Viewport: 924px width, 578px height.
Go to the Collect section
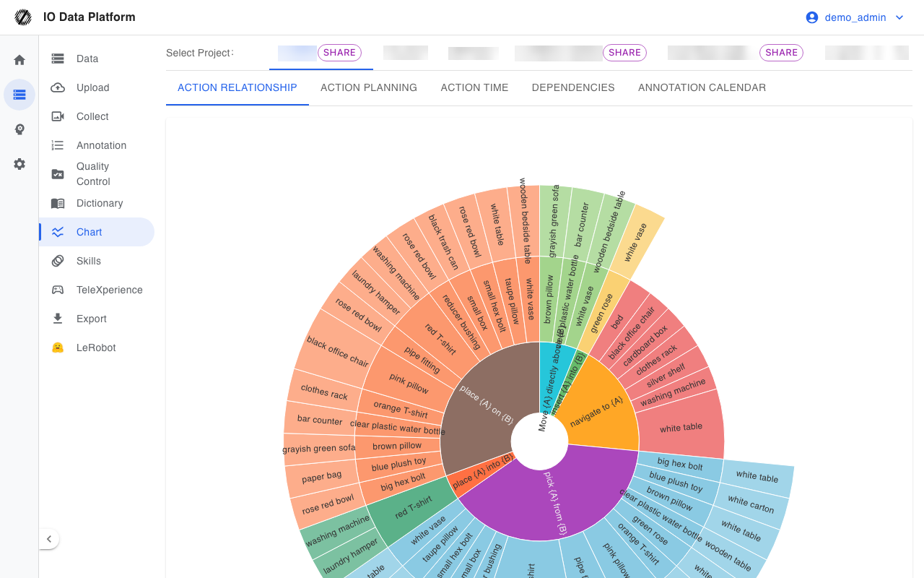97,116
